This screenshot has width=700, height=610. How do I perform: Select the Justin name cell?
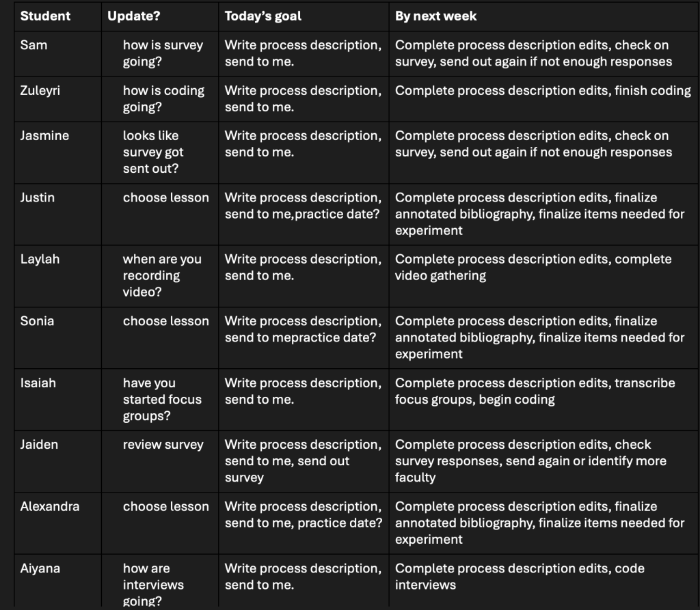point(38,197)
